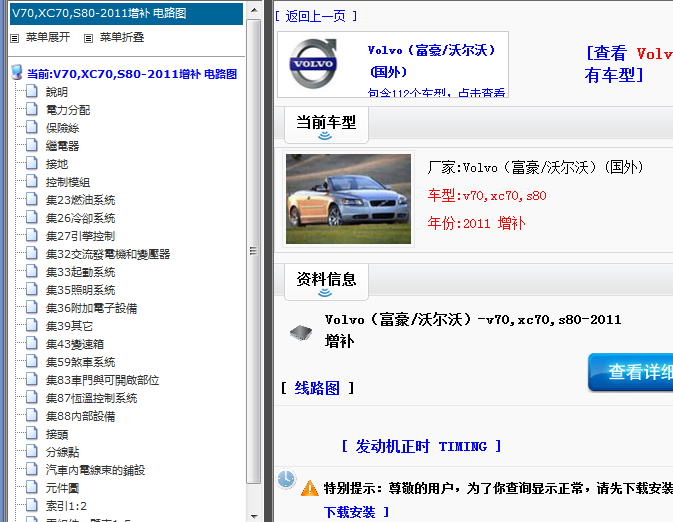Click the page icon next to 接地

tap(32, 164)
